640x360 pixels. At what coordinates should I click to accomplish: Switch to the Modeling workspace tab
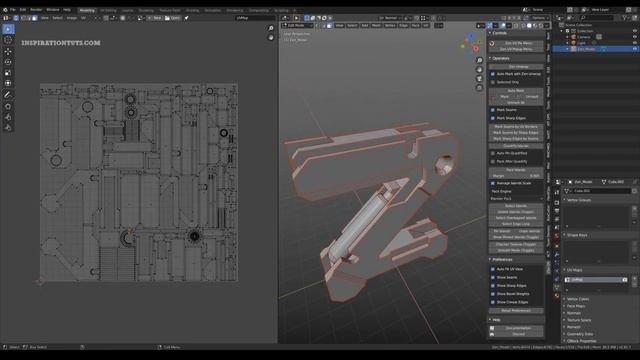pos(87,10)
